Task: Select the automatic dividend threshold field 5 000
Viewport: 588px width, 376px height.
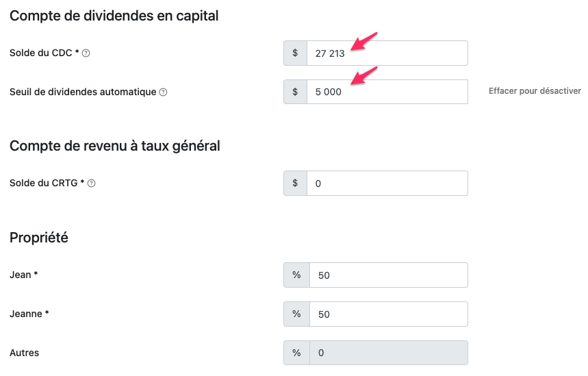Action: (387, 92)
